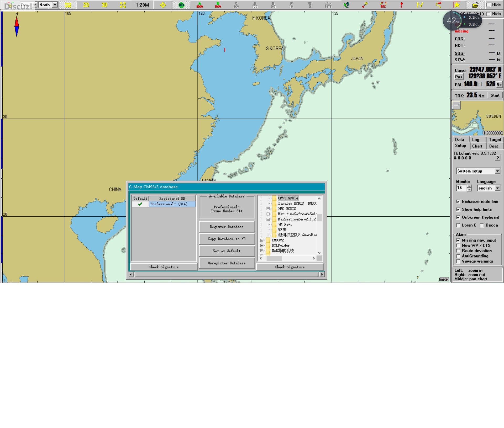Select zoom preset G 3
This screenshot has height=428, width=504.
point(310,5)
